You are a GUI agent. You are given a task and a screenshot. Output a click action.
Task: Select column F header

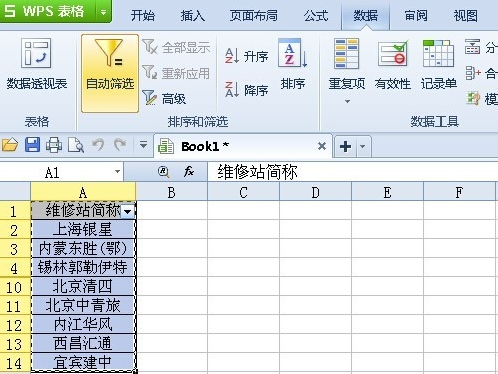click(x=459, y=192)
